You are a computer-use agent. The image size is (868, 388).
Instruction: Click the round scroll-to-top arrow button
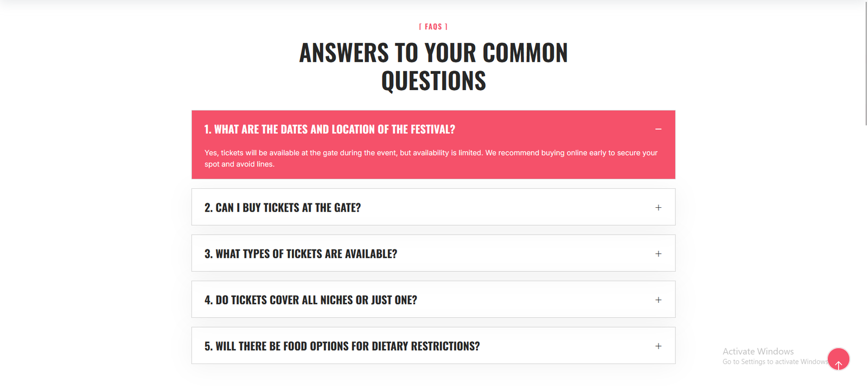(838, 359)
